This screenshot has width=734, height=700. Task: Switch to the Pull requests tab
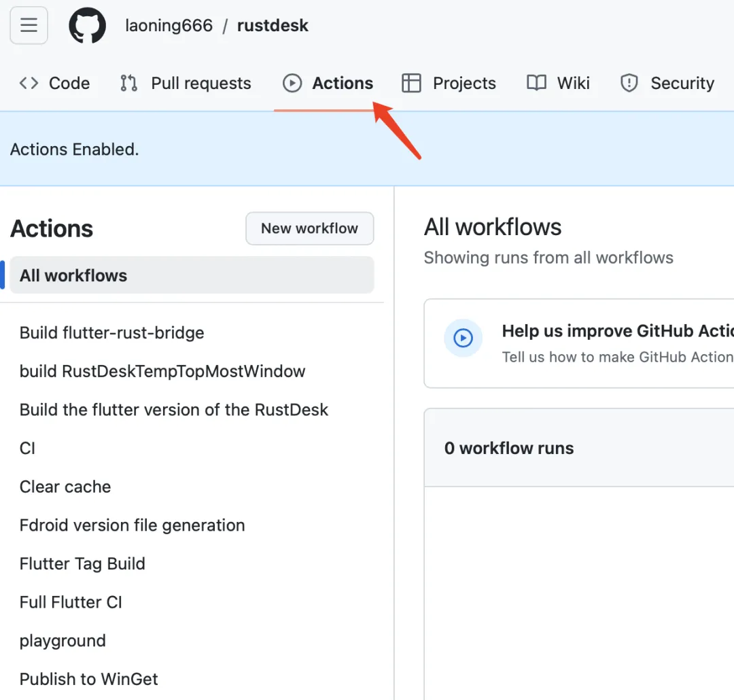(x=186, y=84)
